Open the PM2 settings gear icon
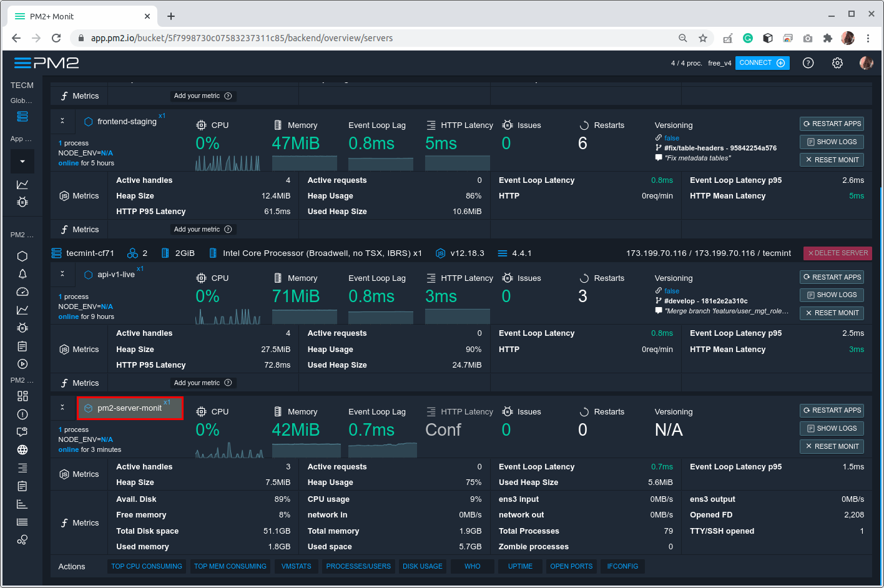 click(x=837, y=62)
